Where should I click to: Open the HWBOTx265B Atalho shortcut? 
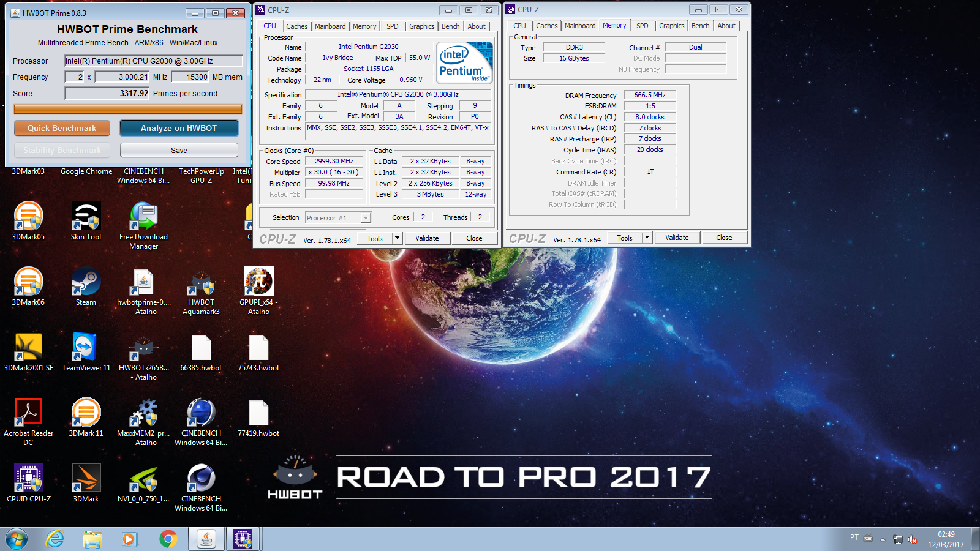click(143, 356)
